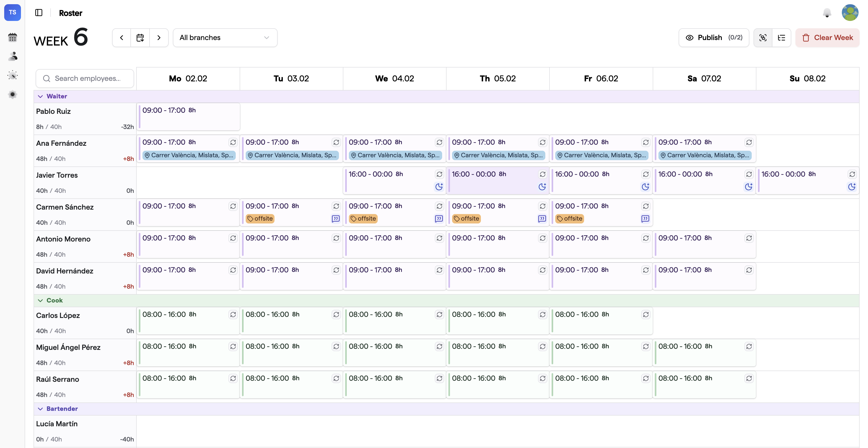Screen dimensions: 868x448
Task: Open the date picker calendar icon between arrows
Action: 140,37
